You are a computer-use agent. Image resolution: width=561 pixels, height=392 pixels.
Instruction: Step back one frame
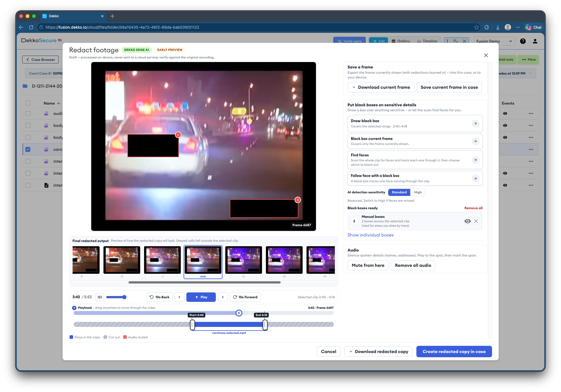(179, 297)
